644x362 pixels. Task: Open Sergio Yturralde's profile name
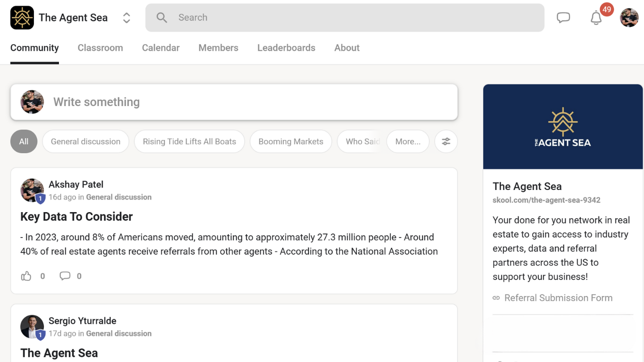tap(83, 321)
